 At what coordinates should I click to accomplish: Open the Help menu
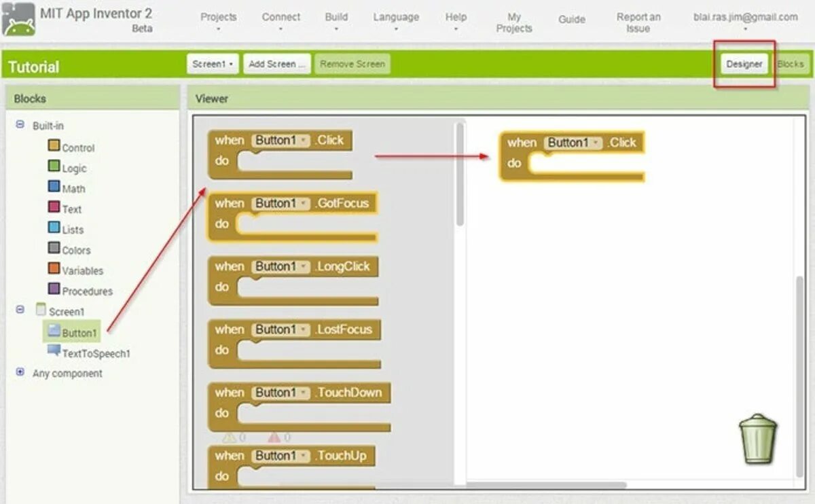tap(456, 21)
